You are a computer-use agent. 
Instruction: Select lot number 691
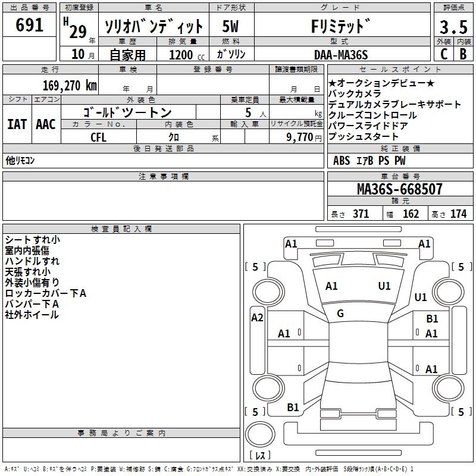point(29,25)
